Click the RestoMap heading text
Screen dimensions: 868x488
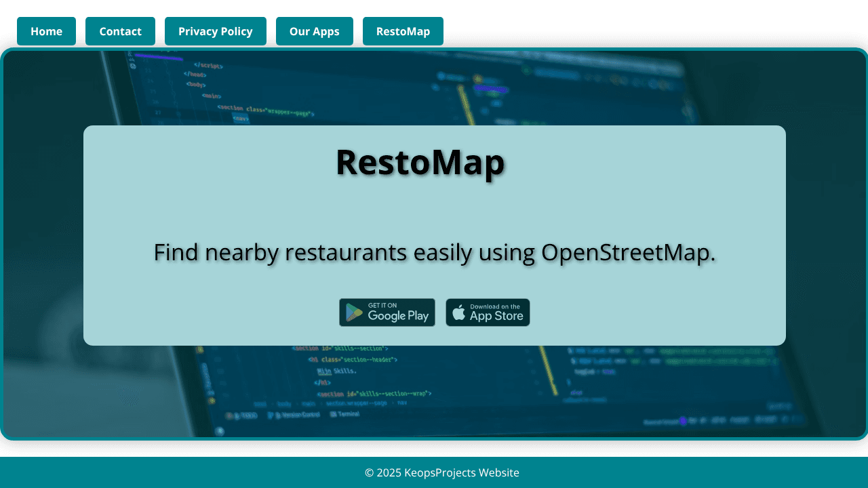420,163
